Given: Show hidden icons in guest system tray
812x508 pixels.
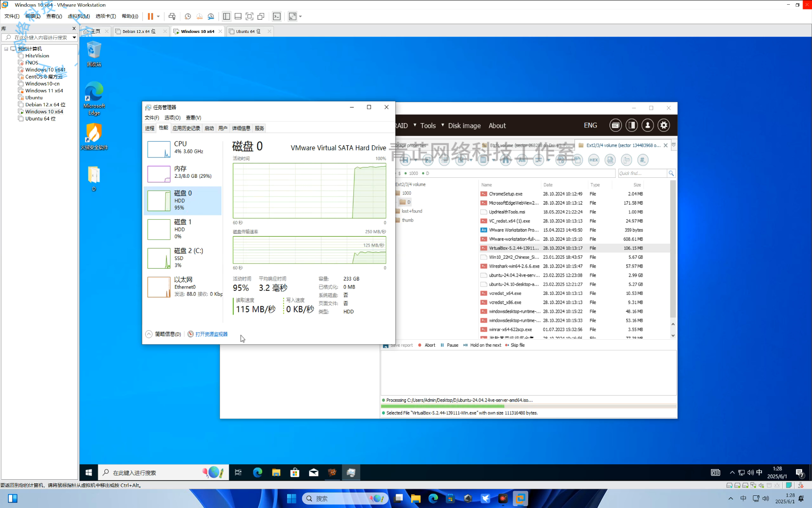Looking at the screenshot, I should [732, 472].
